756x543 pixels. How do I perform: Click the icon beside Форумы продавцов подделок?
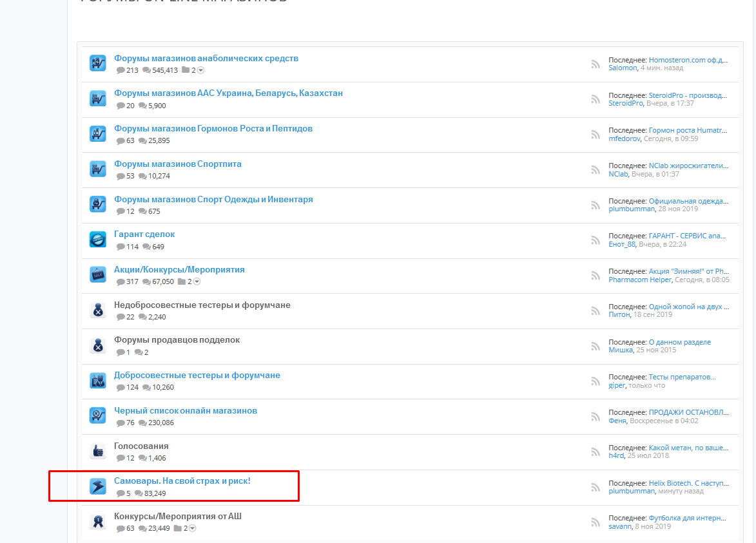click(x=97, y=345)
